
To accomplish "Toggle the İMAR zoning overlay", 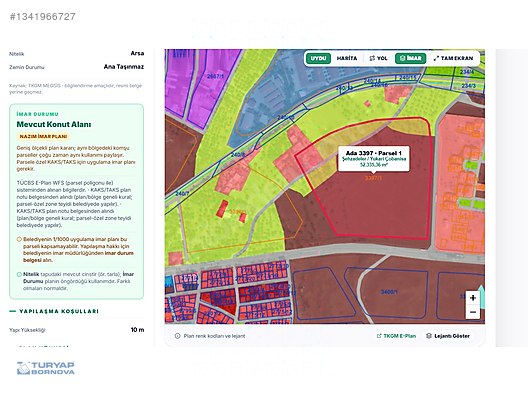I will coord(410,58).
